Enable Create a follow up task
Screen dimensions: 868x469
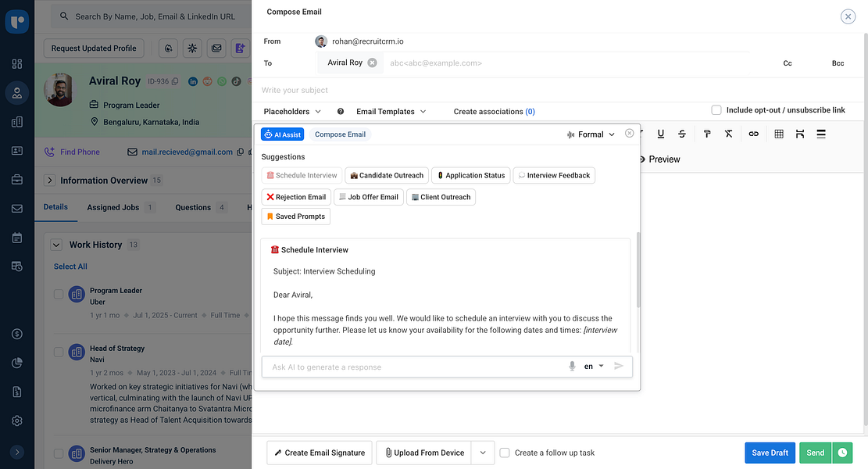point(505,453)
